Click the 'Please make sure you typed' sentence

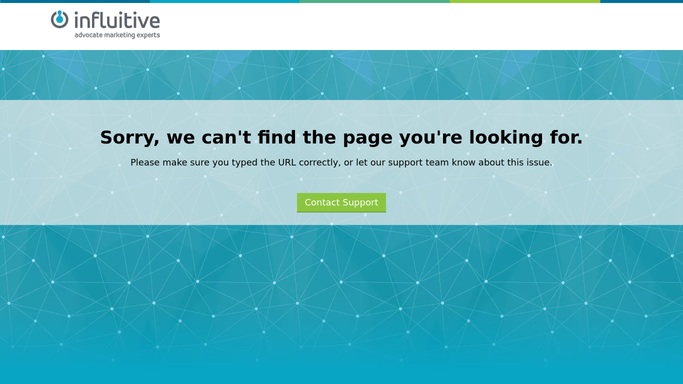point(342,162)
